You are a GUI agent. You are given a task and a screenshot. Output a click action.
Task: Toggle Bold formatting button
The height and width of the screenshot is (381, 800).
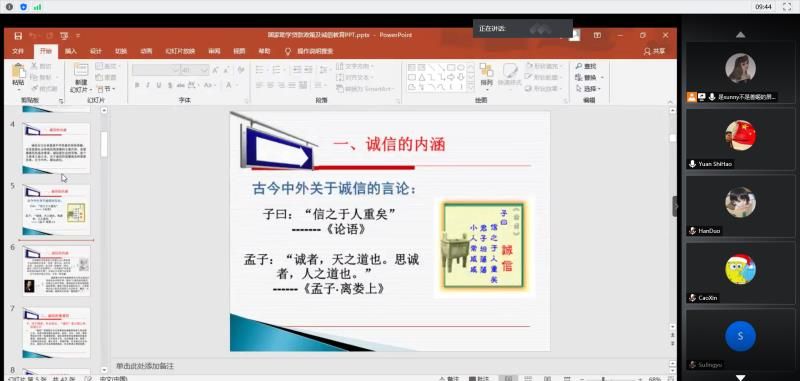[137, 85]
